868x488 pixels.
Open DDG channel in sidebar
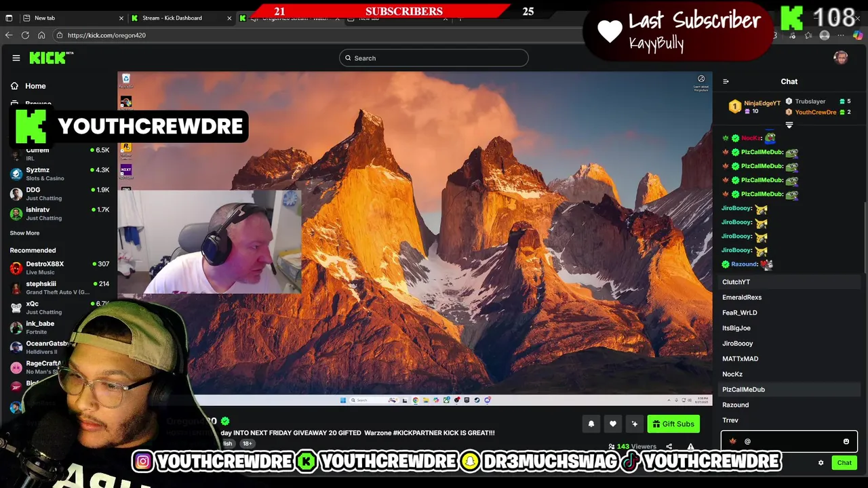point(60,194)
